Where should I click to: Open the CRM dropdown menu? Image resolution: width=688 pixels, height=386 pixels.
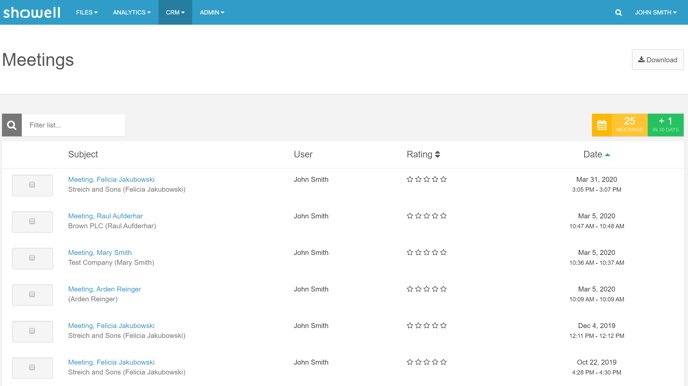[x=175, y=12]
